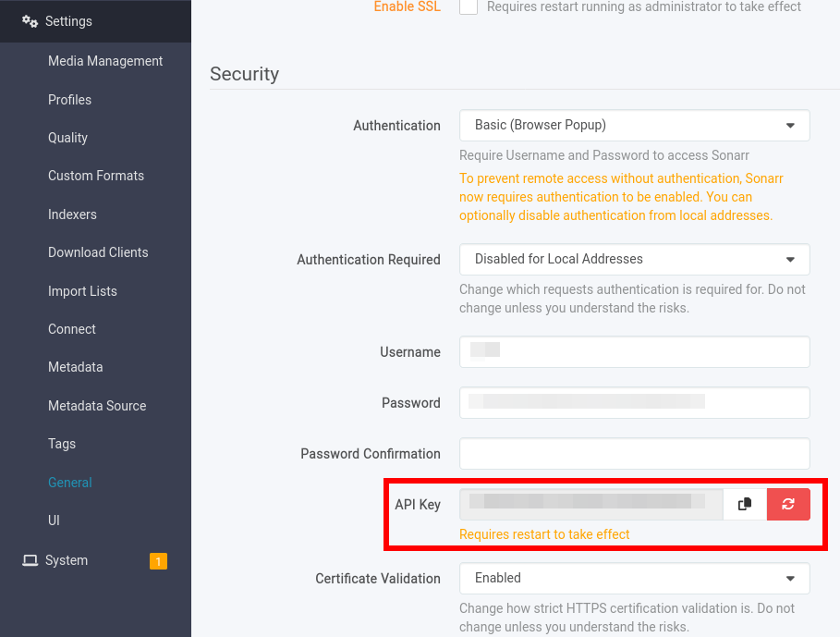
Task: Open Media Management settings
Action: coord(105,61)
